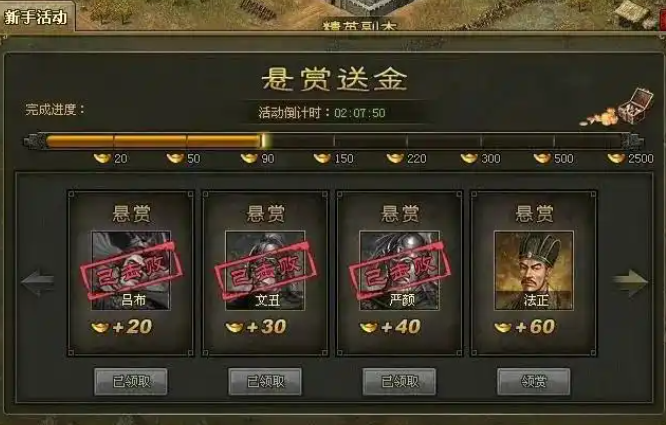Switch to the 新手活动 tab
Viewport: 666px width, 425px height.
coord(37,17)
